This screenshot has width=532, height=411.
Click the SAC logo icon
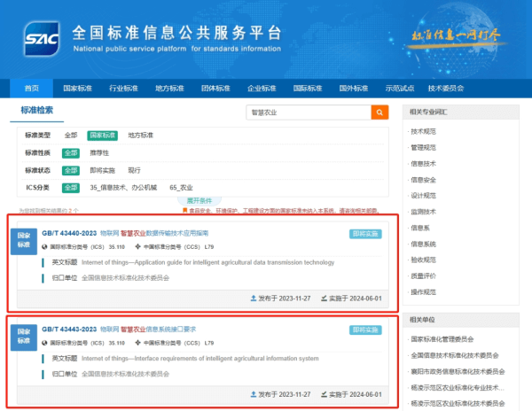point(42,39)
